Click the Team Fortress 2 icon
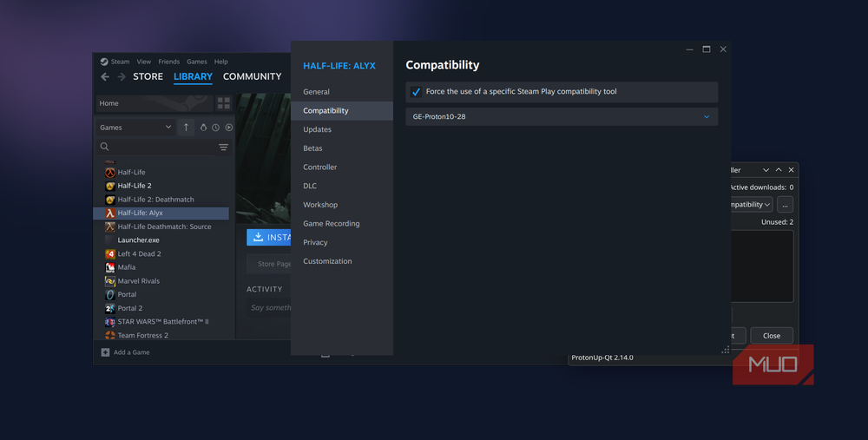868x440 pixels. point(110,335)
